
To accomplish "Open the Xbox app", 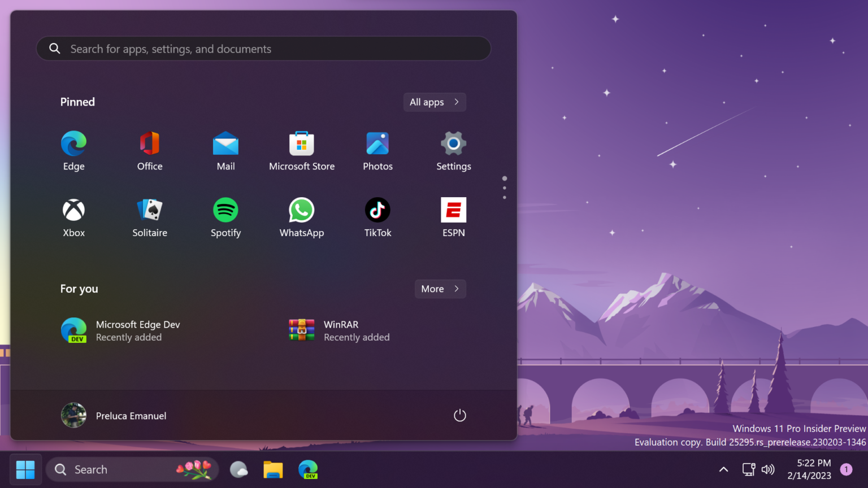I will (x=73, y=217).
